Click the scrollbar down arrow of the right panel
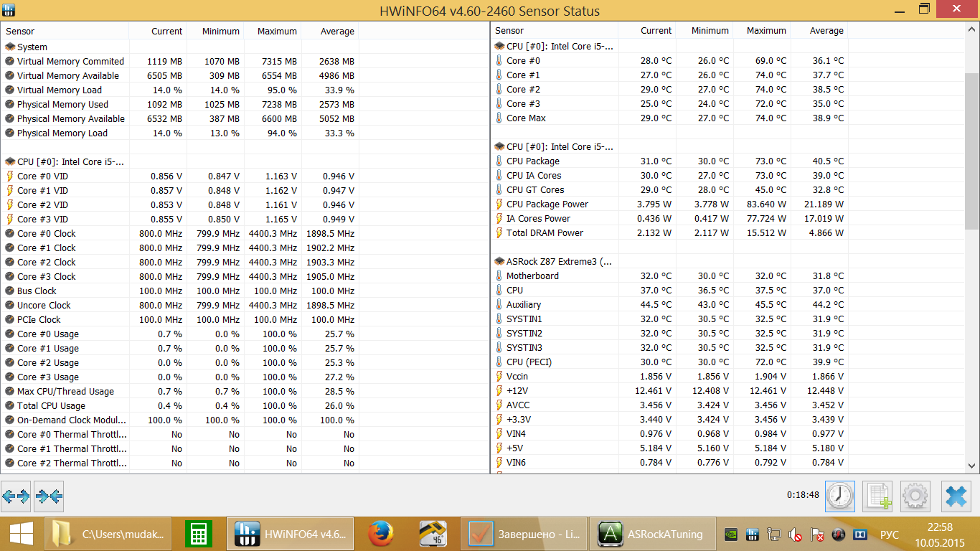This screenshot has height=551, width=980. tap(972, 466)
